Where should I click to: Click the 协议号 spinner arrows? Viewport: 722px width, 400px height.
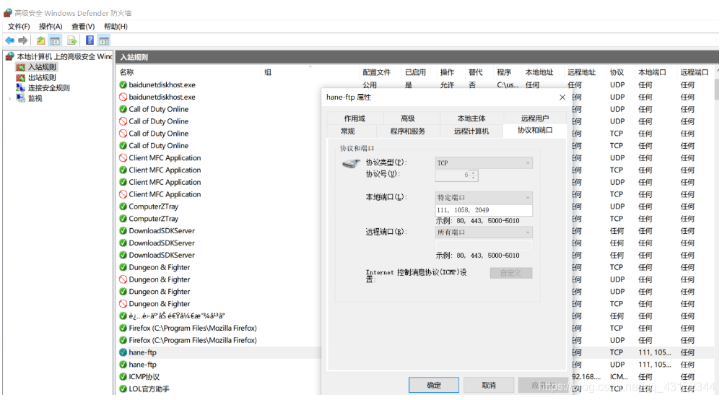pyautogui.click(x=473, y=175)
